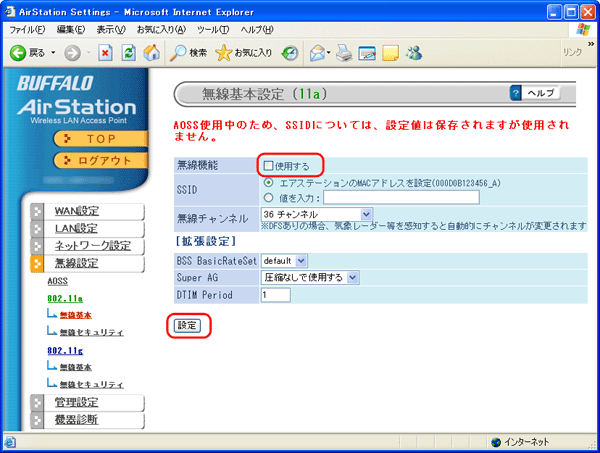Open the WAN設定 link
Image resolution: width=600 pixels, height=453 pixels.
[77, 211]
